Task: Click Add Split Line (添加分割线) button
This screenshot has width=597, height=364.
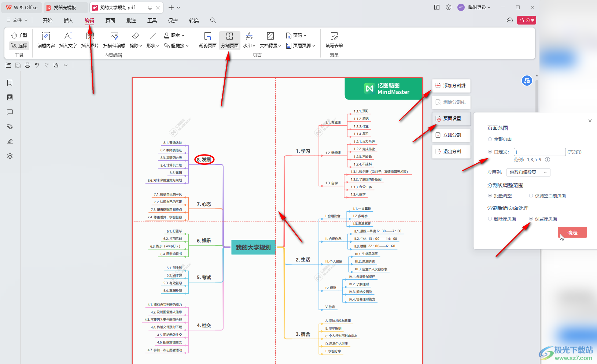Action: [x=451, y=86]
